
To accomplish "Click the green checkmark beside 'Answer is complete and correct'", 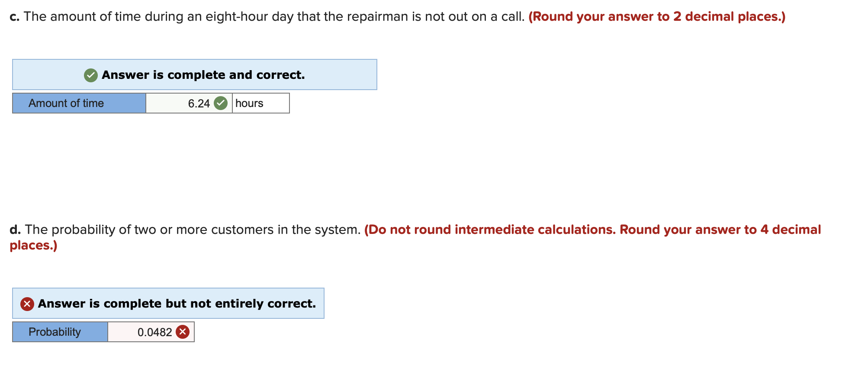I will (x=90, y=75).
